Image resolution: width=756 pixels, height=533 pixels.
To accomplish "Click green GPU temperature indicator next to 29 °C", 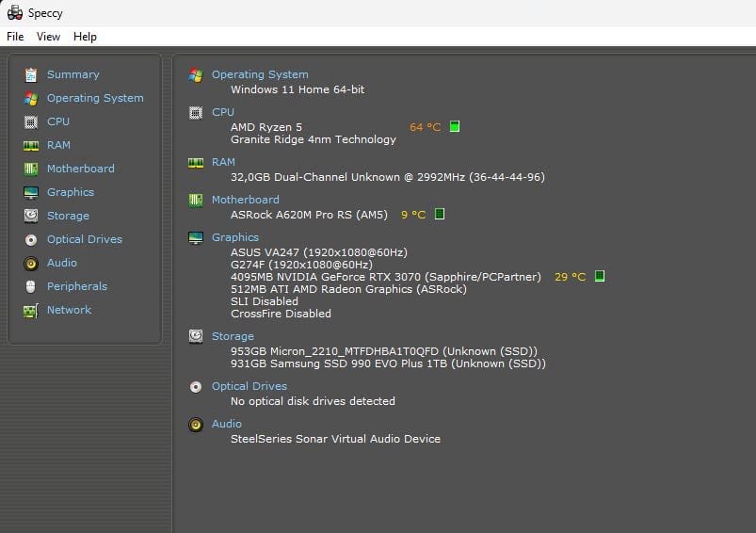I will [x=600, y=276].
